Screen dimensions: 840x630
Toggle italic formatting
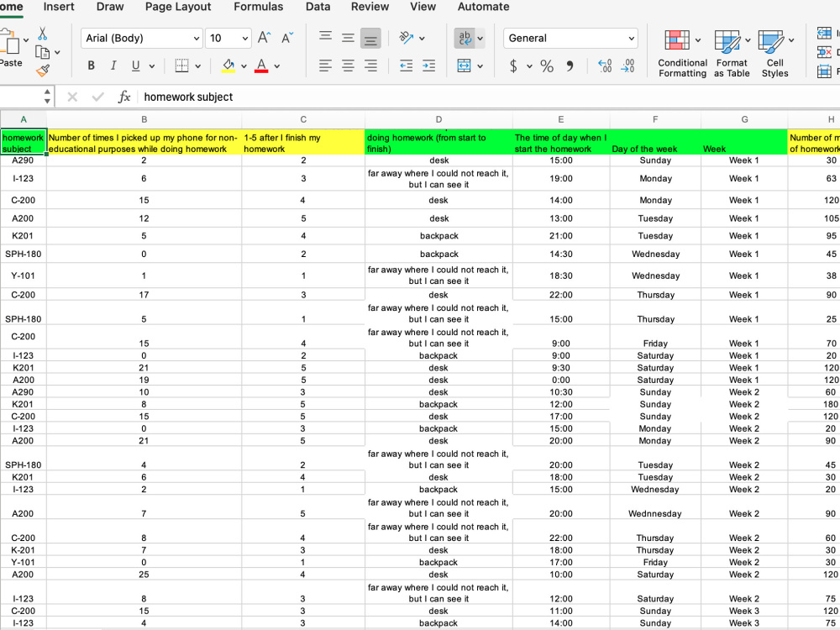click(x=113, y=66)
